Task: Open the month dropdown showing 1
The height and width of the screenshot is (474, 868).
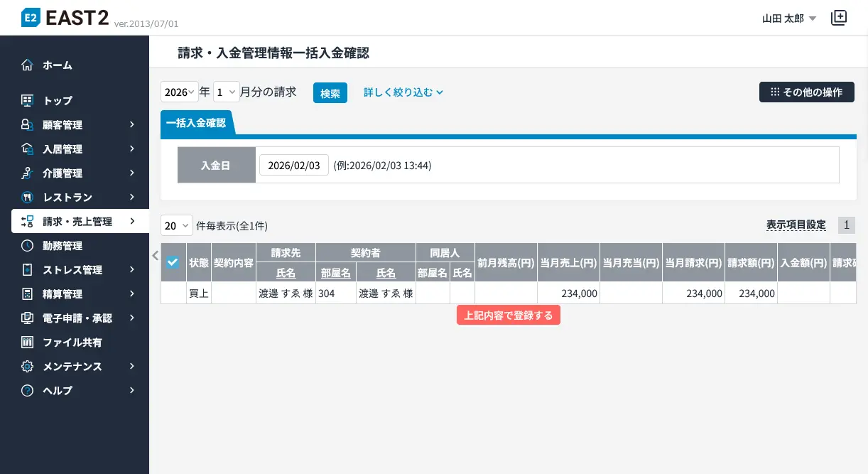Action: click(226, 92)
